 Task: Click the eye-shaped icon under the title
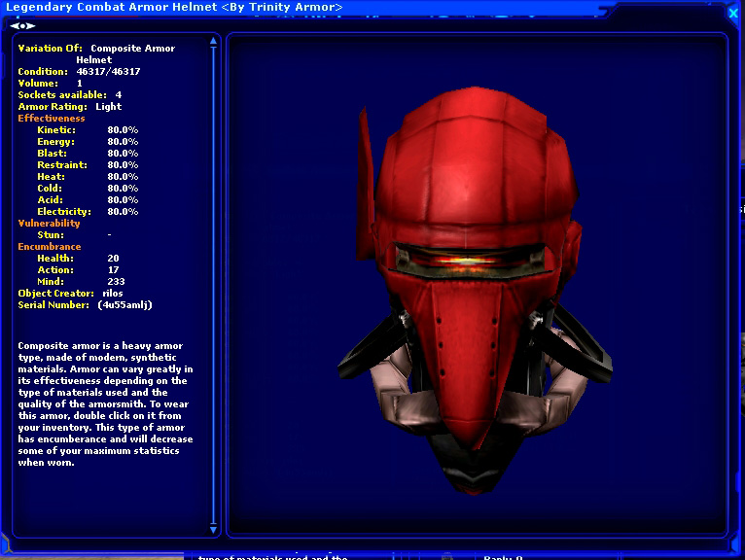click(22, 25)
